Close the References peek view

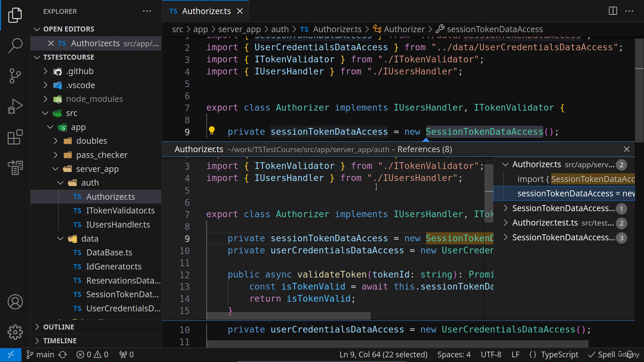coord(627,149)
